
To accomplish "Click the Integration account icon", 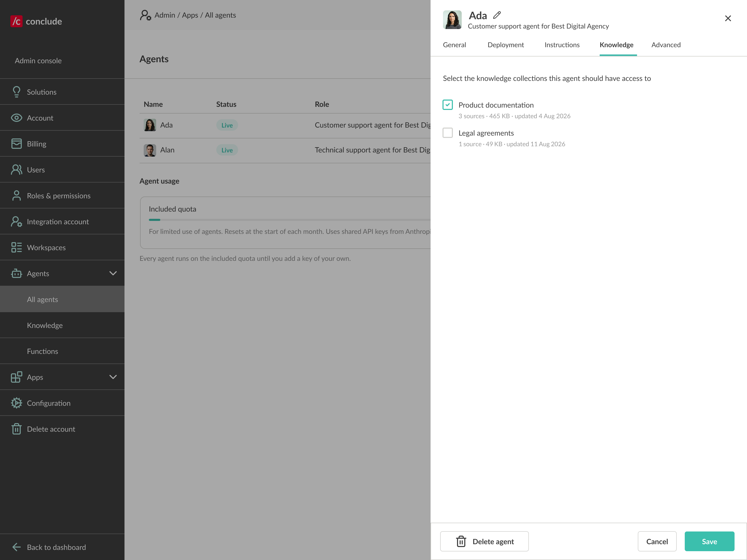I will 16,221.
